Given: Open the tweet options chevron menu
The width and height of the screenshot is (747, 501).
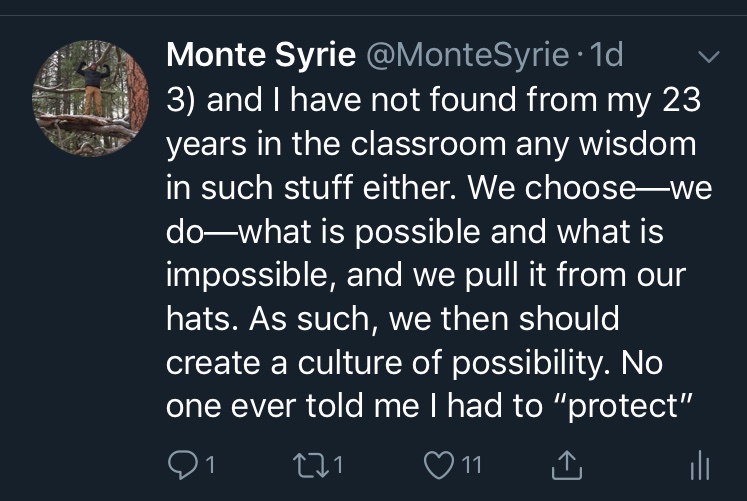Looking at the screenshot, I should 708,57.
